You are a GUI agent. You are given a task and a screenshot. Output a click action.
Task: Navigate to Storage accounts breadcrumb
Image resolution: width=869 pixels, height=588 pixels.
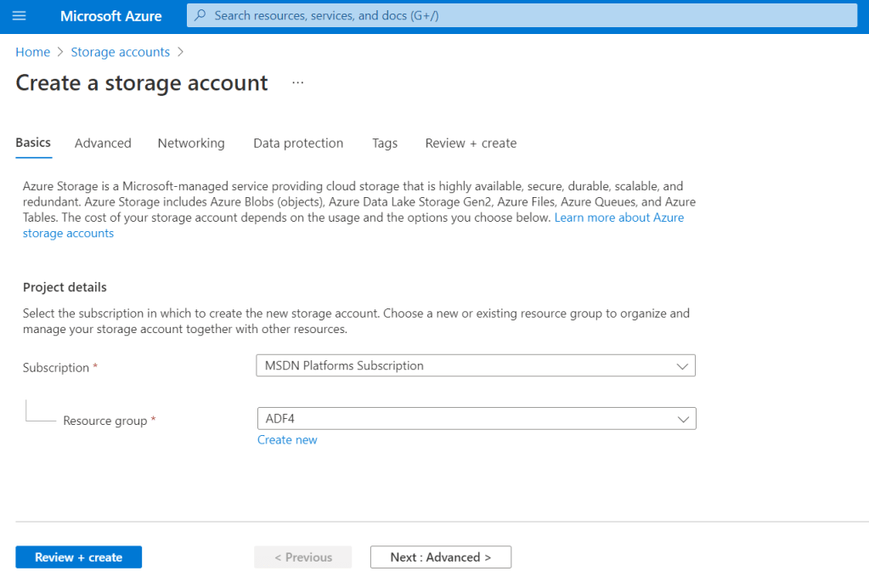120,52
